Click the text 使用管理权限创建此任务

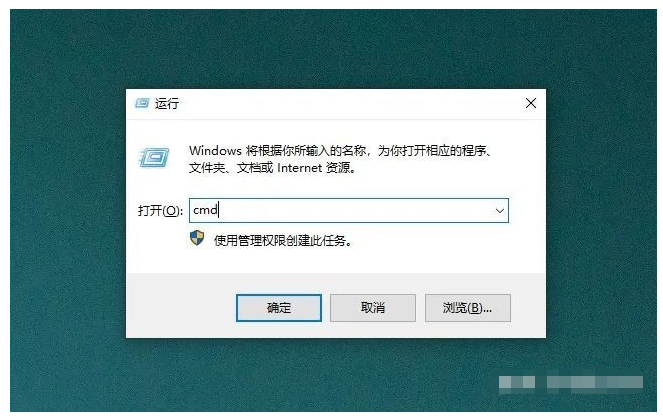pyautogui.click(x=283, y=241)
